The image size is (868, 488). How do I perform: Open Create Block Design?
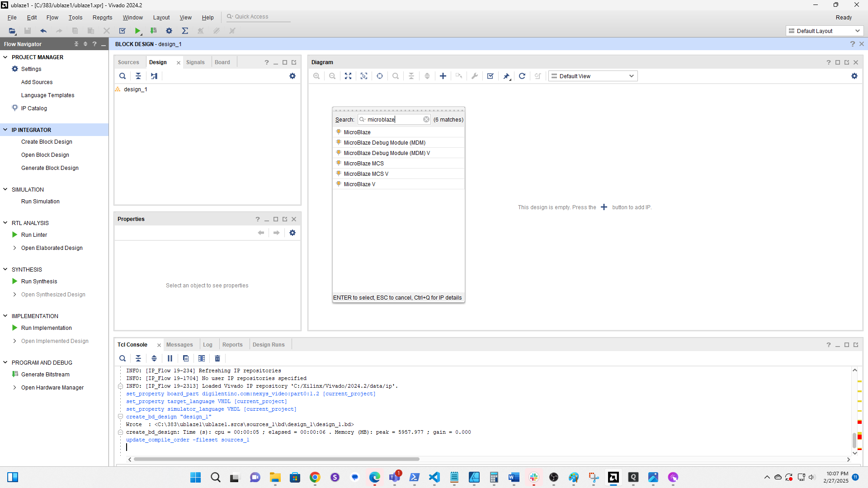tap(47, 141)
